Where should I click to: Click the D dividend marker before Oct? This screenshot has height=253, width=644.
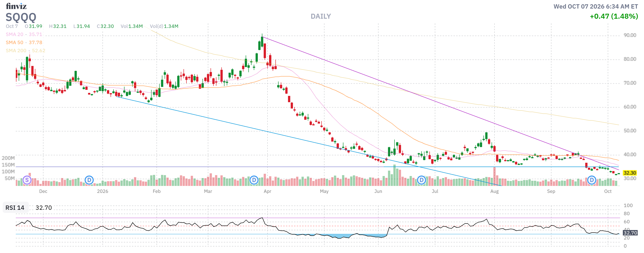coord(592,180)
